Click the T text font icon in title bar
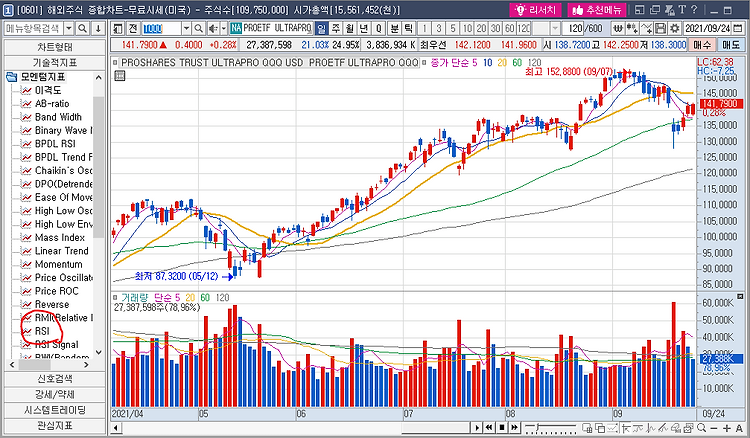750x438 pixels. tap(682, 10)
